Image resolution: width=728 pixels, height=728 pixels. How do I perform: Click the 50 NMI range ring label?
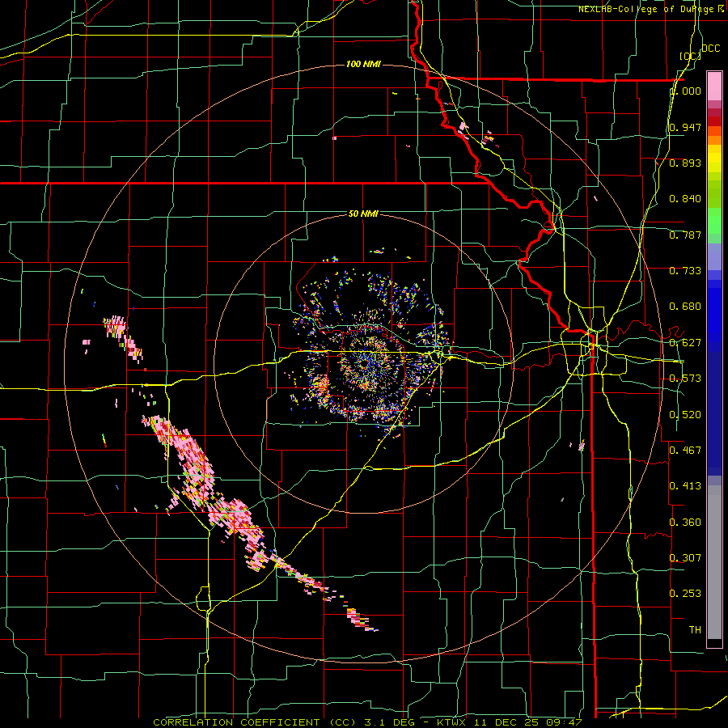pyautogui.click(x=363, y=214)
